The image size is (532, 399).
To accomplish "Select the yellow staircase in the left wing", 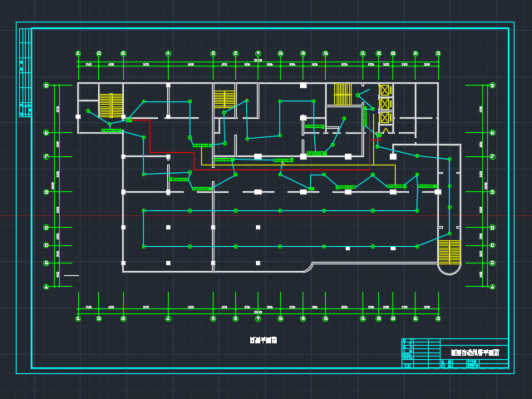I will coord(111,106).
